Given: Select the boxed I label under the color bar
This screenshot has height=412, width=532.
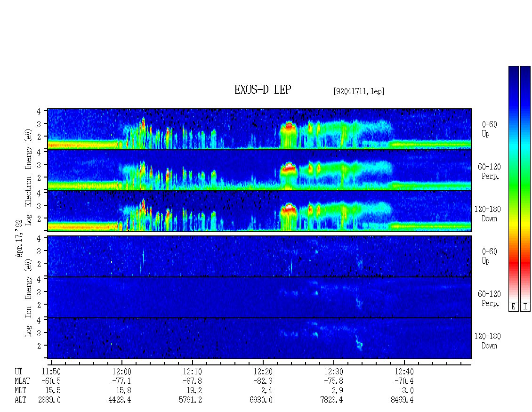Looking at the screenshot, I should pyautogui.click(x=525, y=307).
